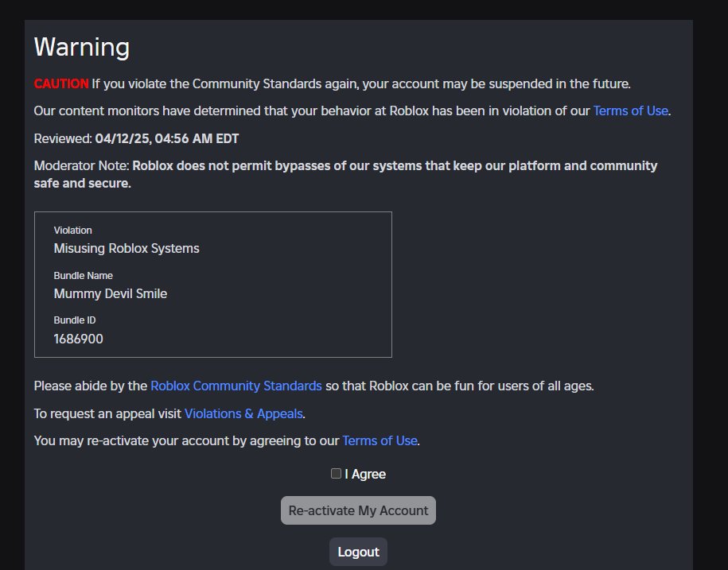Click the Bundle Name Mummy Devil Smile

tap(110, 293)
